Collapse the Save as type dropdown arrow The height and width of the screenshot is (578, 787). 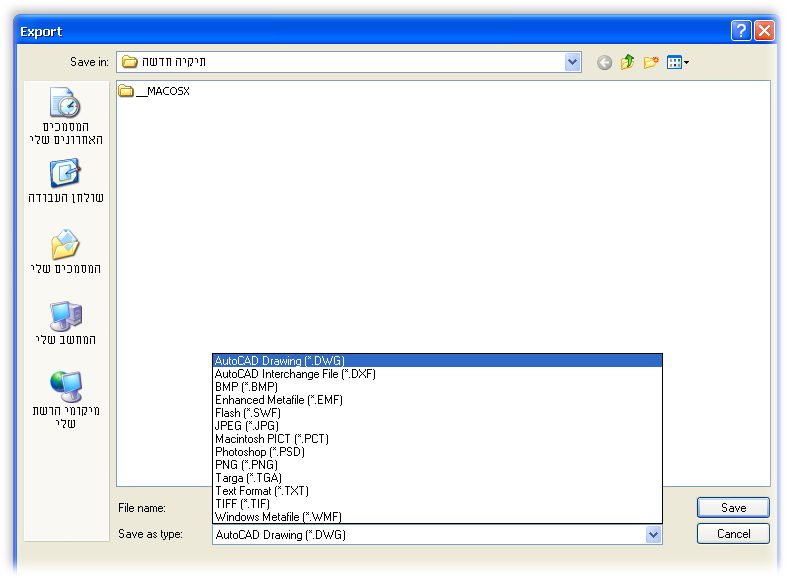click(x=653, y=535)
